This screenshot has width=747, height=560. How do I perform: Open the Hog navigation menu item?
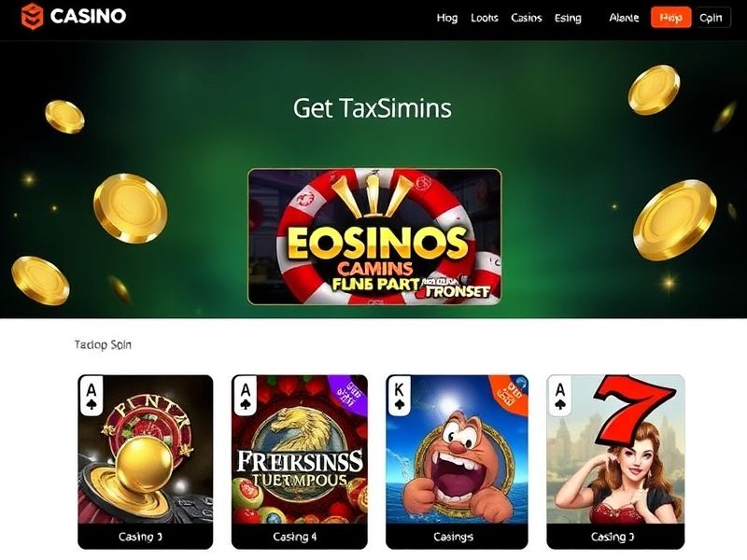coord(447,18)
